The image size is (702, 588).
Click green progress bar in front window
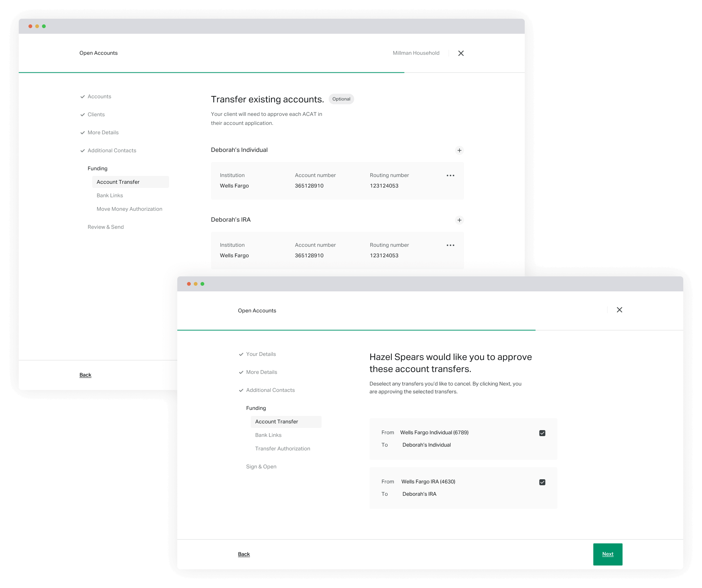[x=356, y=330]
